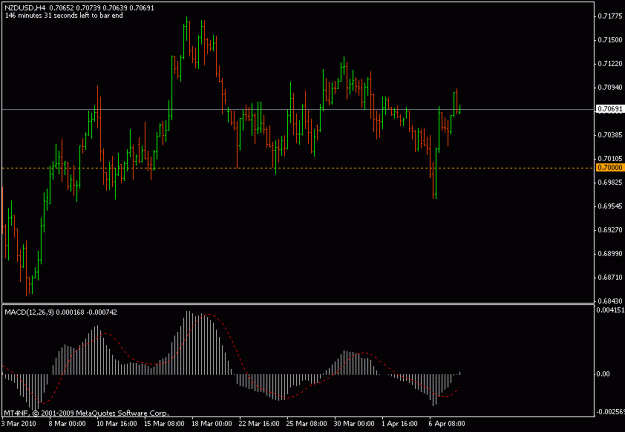Select the 0.70105 price axis label

click(x=610, y=159)
